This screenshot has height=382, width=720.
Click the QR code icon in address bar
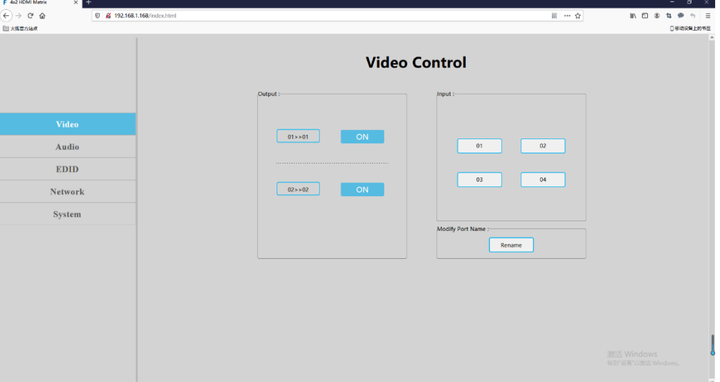pyautogui.click(x=554, y=16)
